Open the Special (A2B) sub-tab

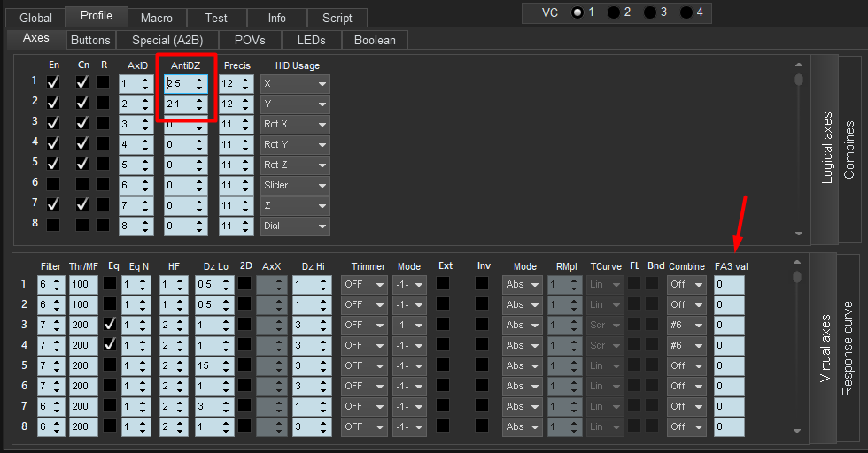[167, 40]
